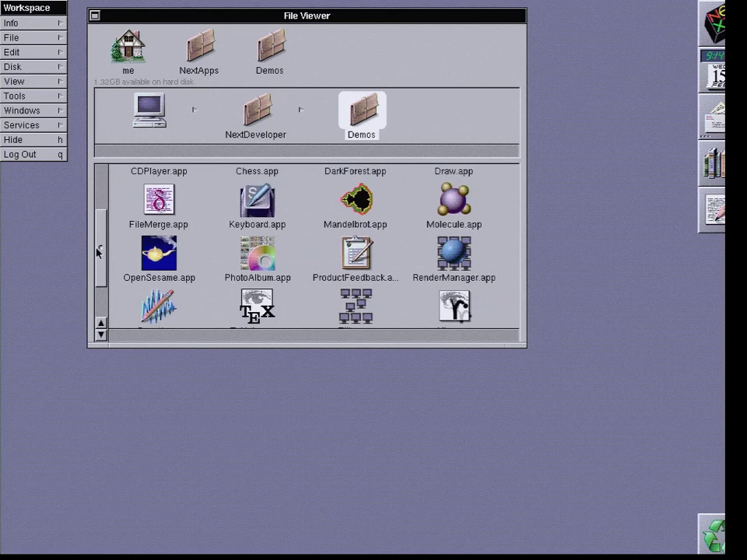
Task: Select the Mandelbrot.app icon
Action: tap(356, 200)
